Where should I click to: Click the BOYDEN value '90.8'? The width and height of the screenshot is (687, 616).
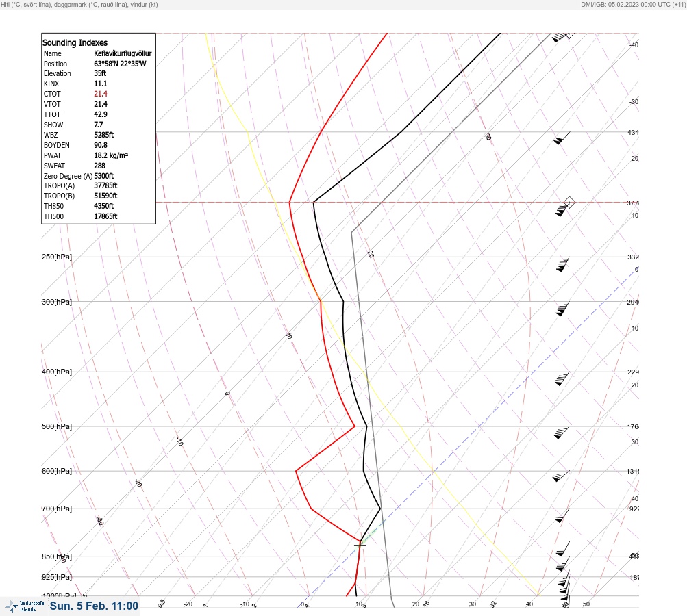[x=100, y=145]
